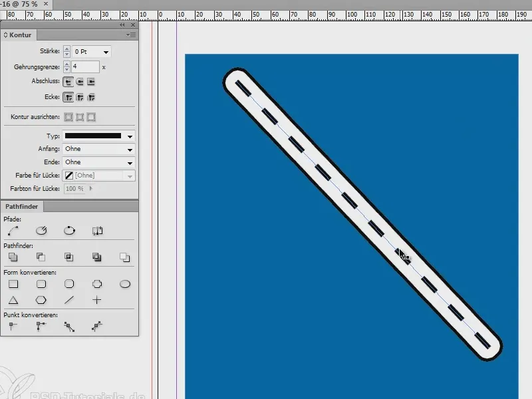This screenshot has width=532, height=399.
Task: Open the Kontur panel options menu
Action: coord(131,35)
